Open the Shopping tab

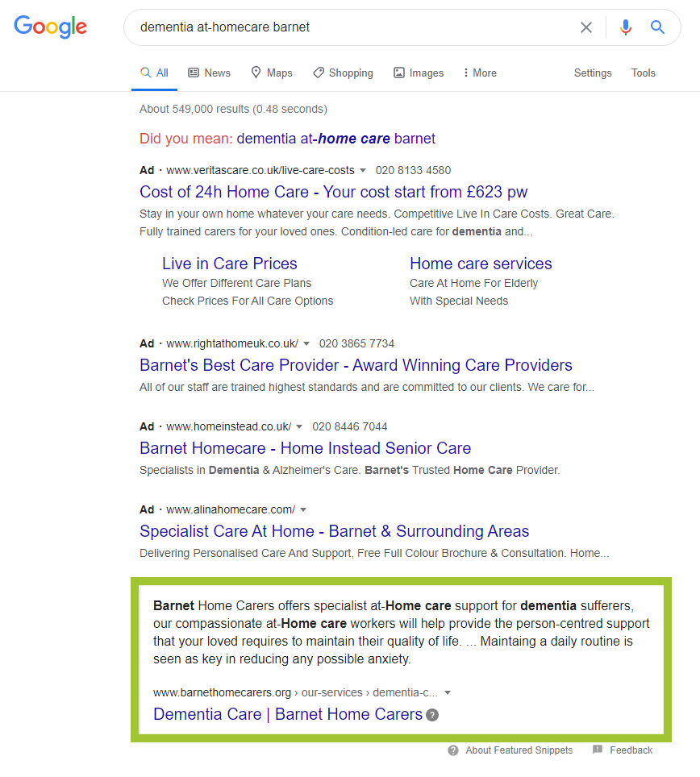pos(343,73)
